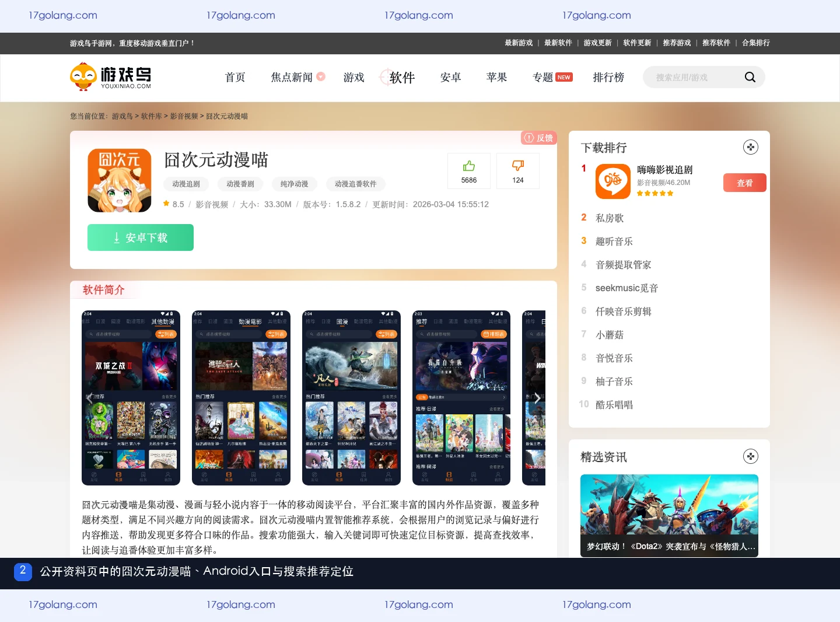Click the 最新软件 top link
840x622 pixels.
[558, 43]
